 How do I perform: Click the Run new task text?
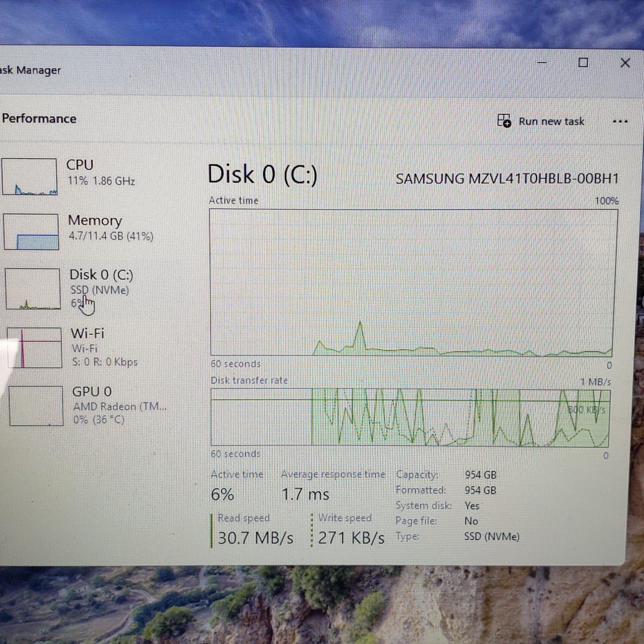[551, 122]
